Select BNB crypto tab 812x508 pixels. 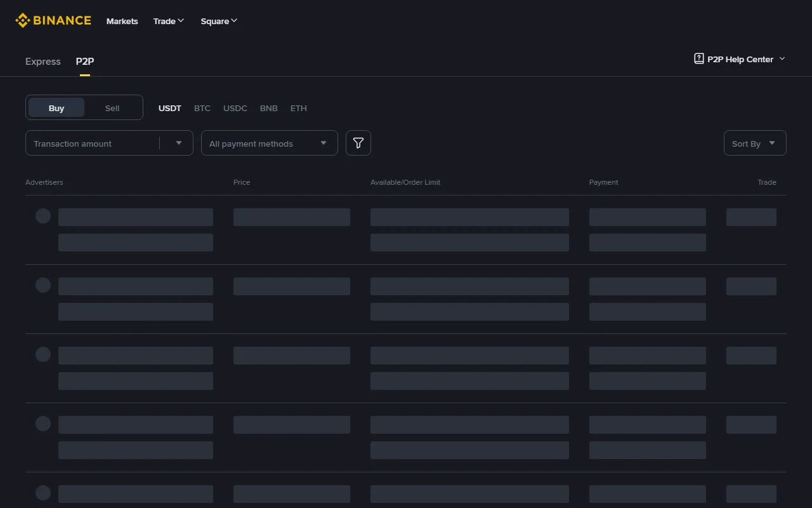269,108
